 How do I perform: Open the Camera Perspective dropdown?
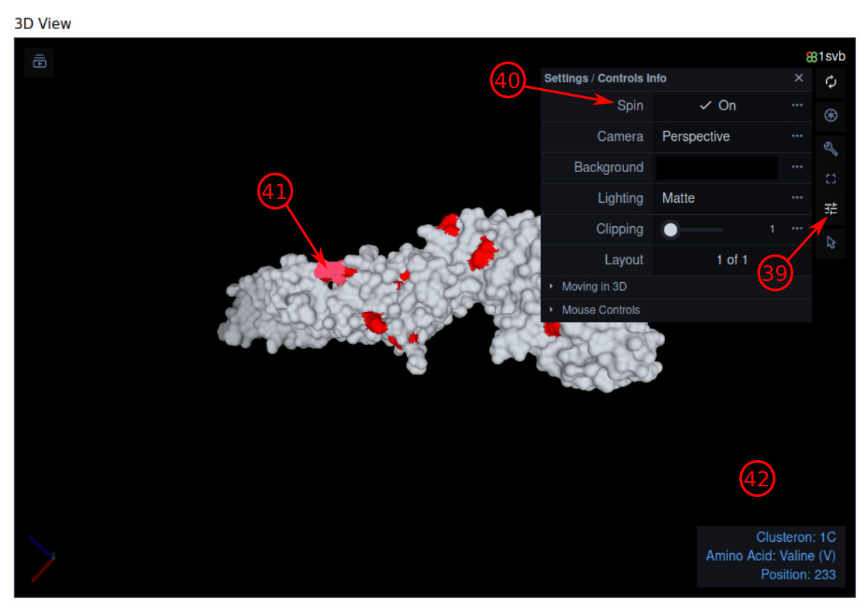717,137
